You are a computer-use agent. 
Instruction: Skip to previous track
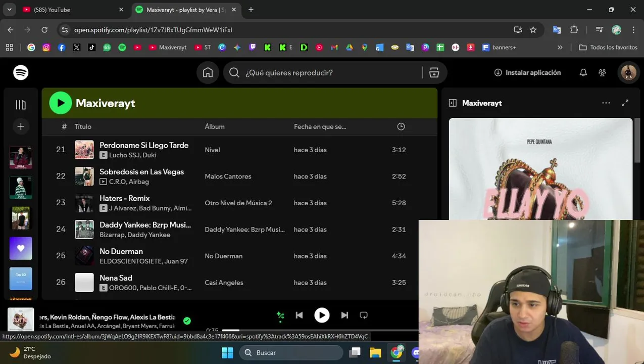[299, 315]
